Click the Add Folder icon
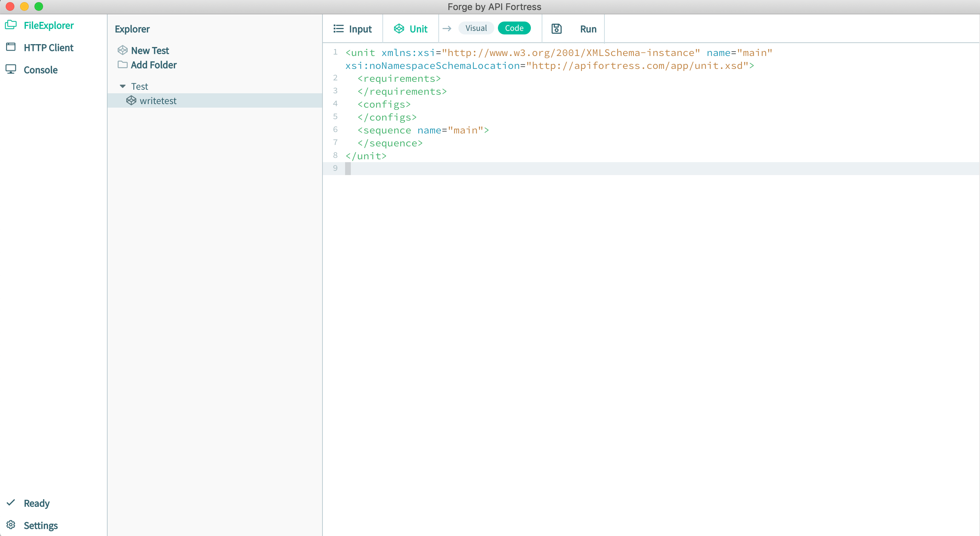The image size is (980, 536). (123, 65)
